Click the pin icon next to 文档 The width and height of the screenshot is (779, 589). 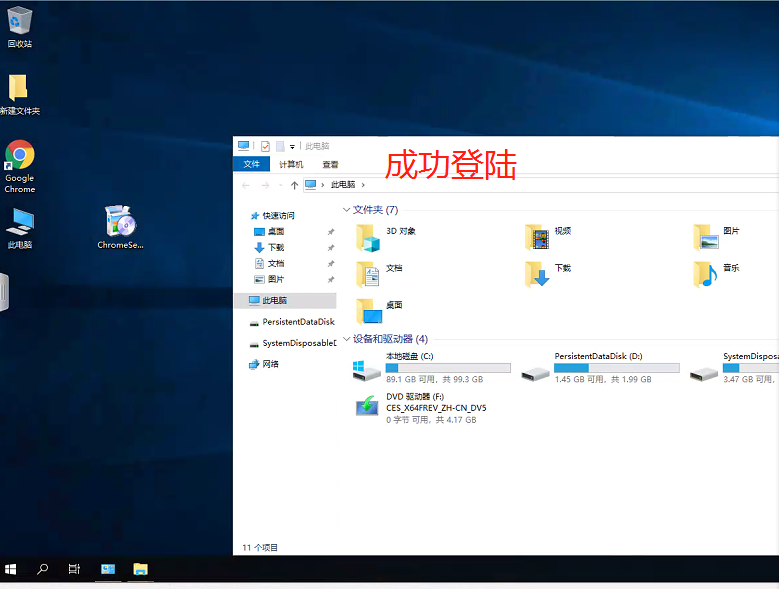(331, 264)
